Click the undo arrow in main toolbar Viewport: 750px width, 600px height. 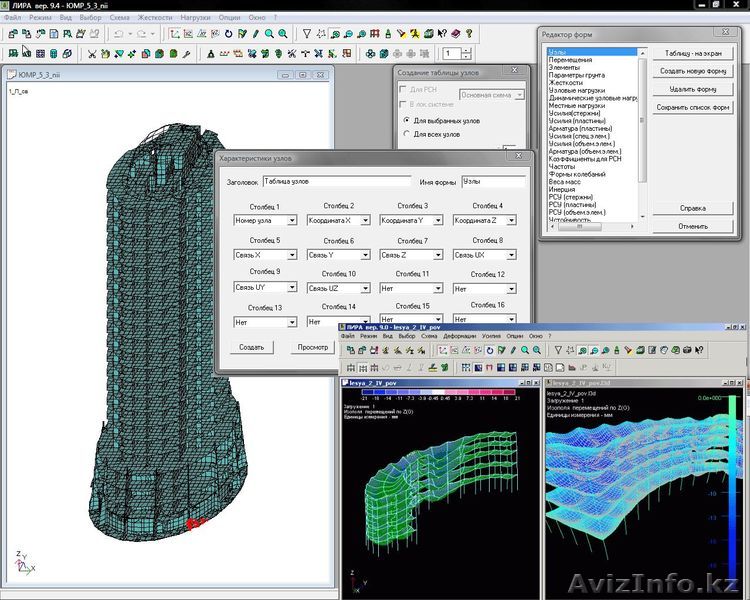click(118, 34)
